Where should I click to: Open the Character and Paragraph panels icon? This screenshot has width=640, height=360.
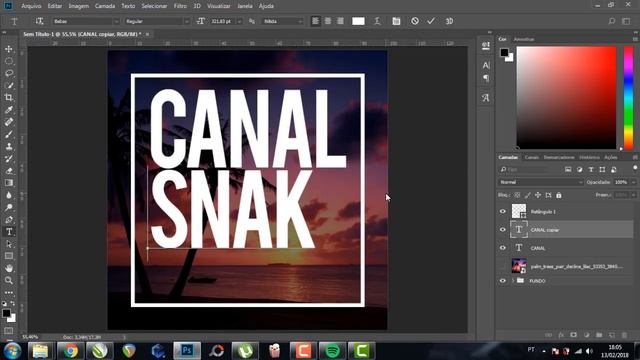pos(396,21)
